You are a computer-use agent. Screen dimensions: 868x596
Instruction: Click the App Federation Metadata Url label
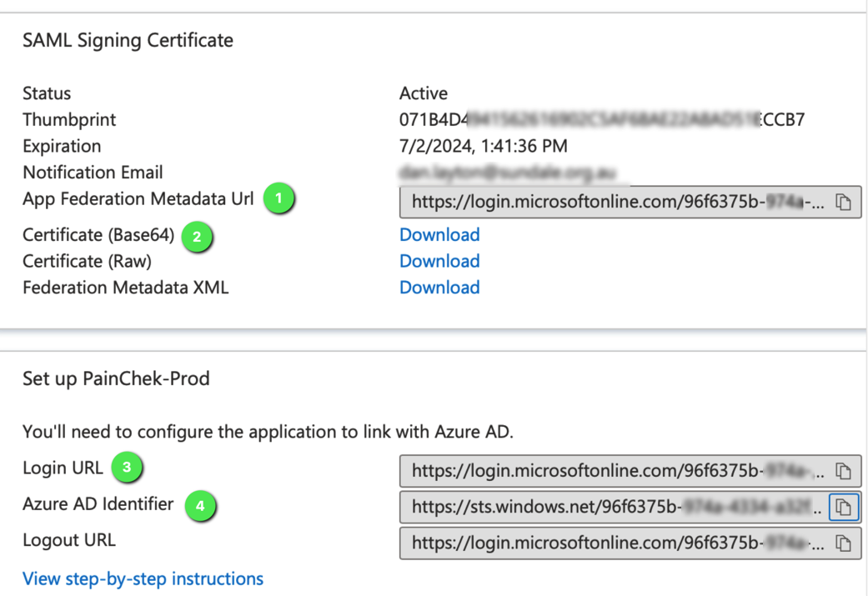coord(138,198)
